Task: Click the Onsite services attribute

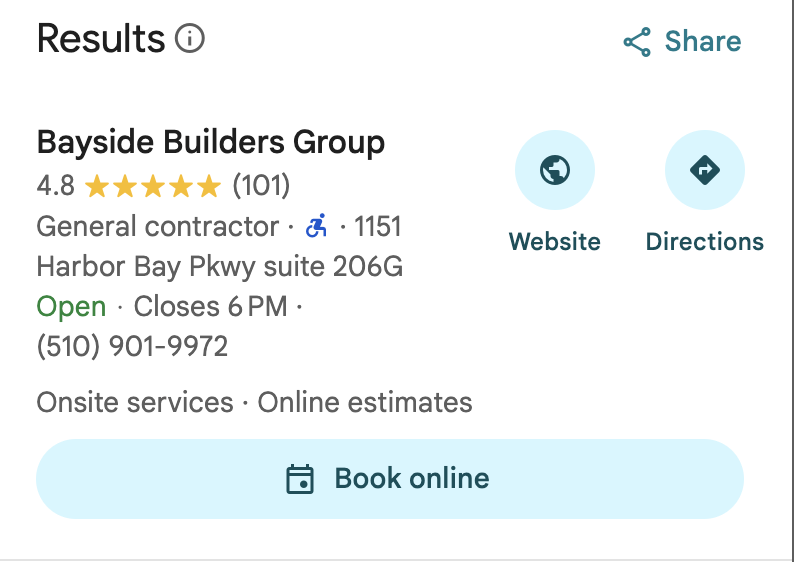Action: pyautogui.click(x=134, y=403)
